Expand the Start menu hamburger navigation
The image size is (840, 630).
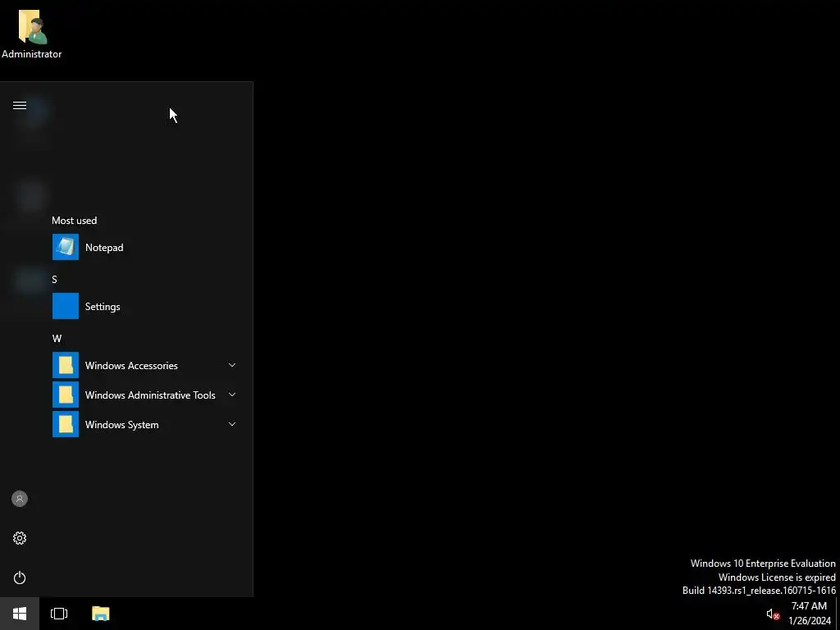click(x=20, y=105)
